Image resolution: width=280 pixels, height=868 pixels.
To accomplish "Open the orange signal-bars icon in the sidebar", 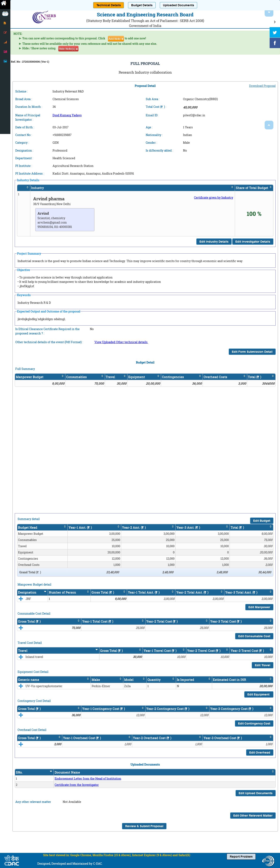I will (5, 42).
